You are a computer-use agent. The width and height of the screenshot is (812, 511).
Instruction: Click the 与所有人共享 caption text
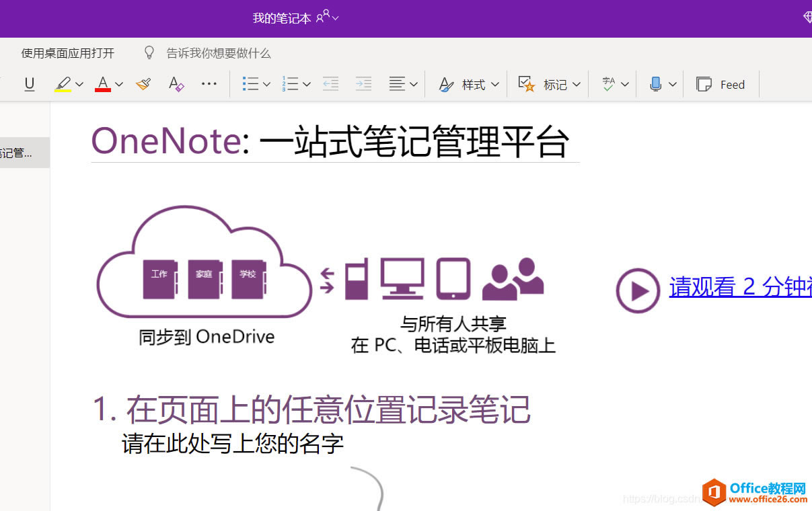(x=453, y=324)
